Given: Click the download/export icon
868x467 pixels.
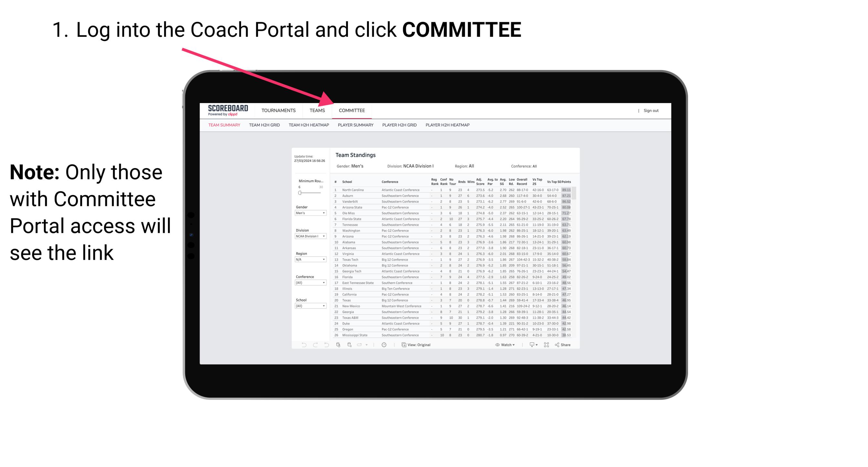Looking at the screenshot, I should click(531, 345).
